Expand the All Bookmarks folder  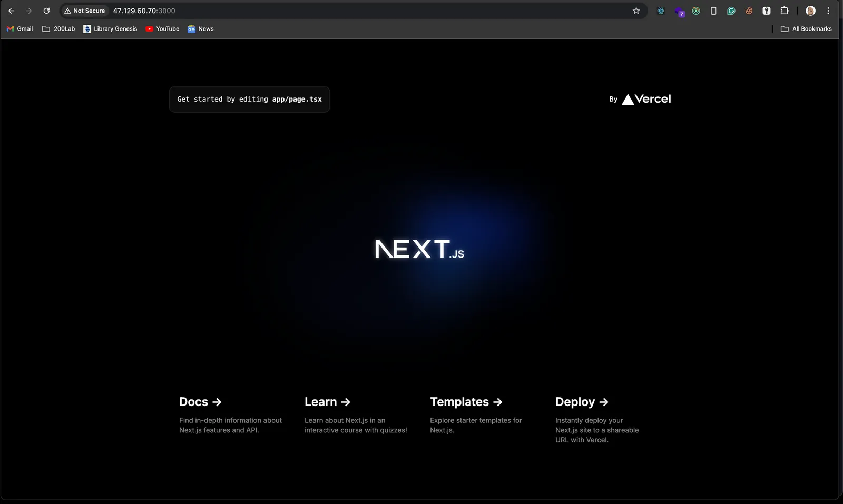click(806, 29)
